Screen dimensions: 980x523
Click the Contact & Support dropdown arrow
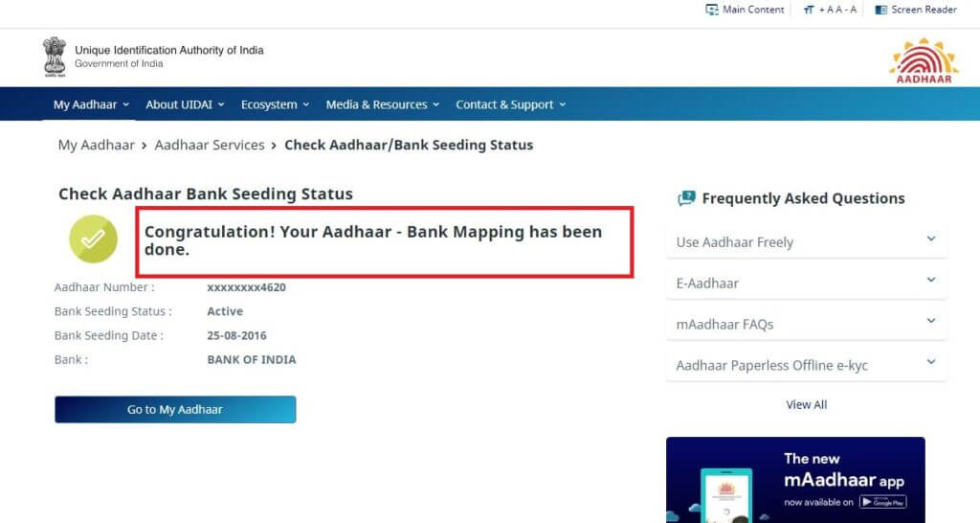pyautogui.click(x=563, y=104)
